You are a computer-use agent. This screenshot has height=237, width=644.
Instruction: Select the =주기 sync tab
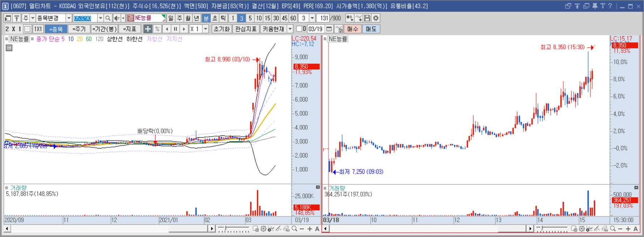[x=79, y=29]
